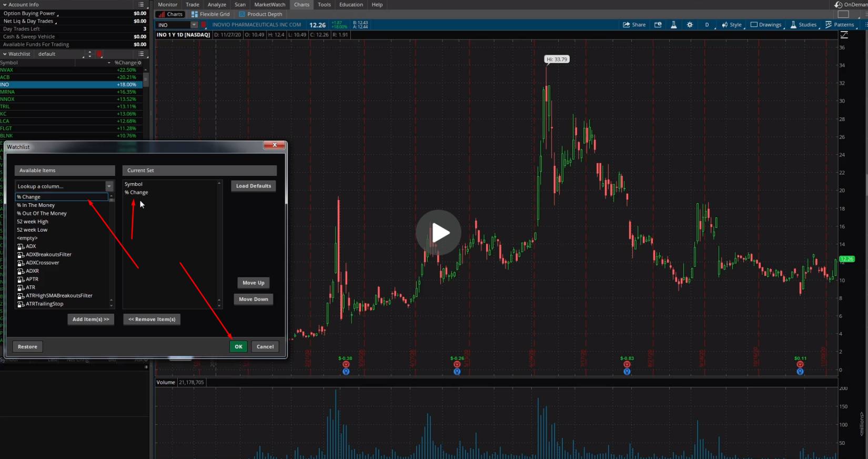
Task: Click the OnDemand clock icon
Action: [x=839, y=5]
